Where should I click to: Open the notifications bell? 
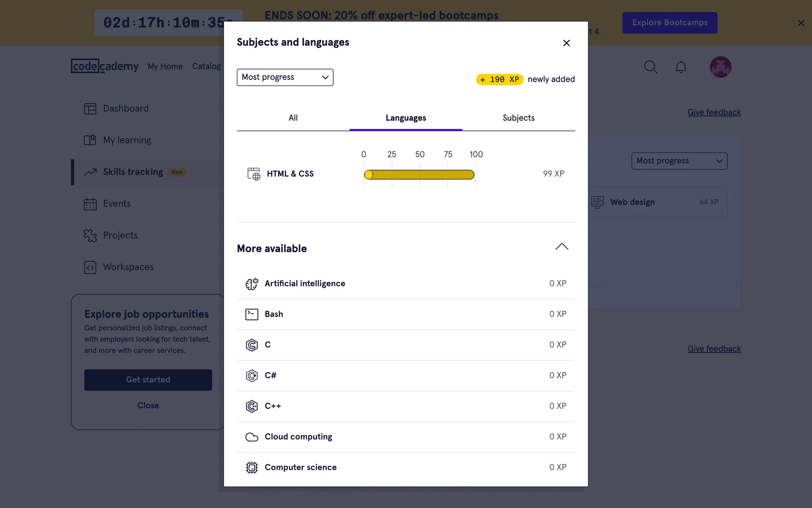680,67
